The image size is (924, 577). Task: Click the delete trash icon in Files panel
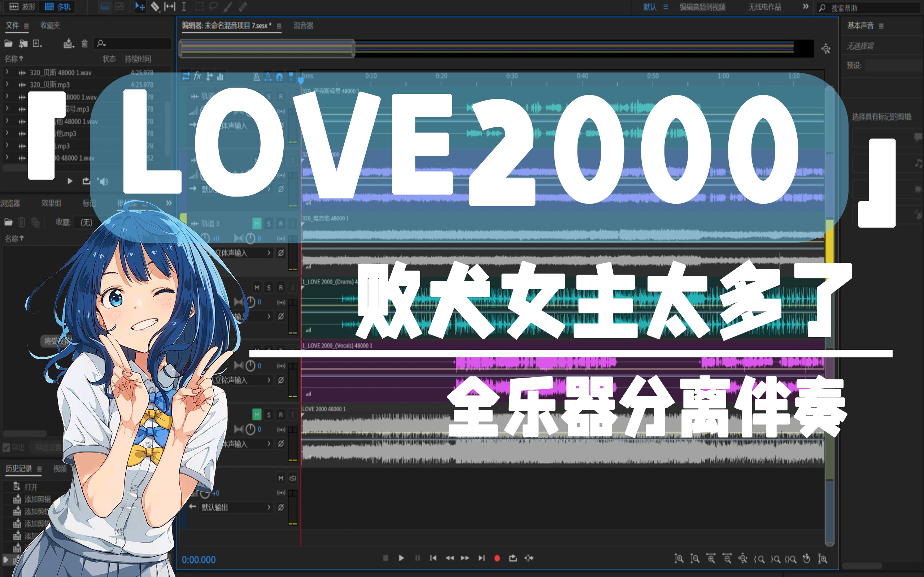coord(85,44)
